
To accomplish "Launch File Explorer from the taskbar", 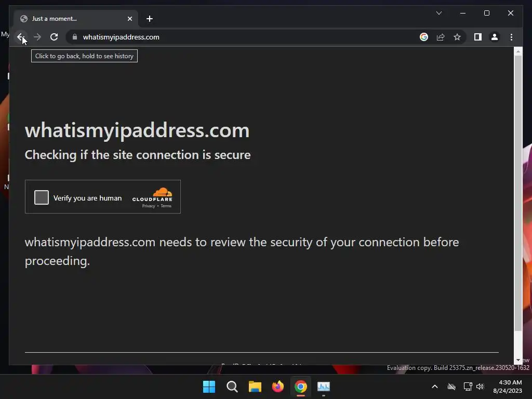I will [x=255, y=387].
